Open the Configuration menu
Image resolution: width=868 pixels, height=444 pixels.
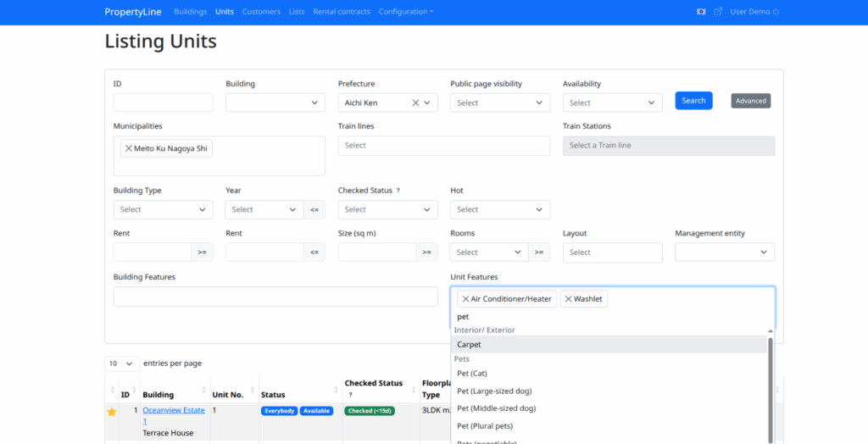point(405,12)
